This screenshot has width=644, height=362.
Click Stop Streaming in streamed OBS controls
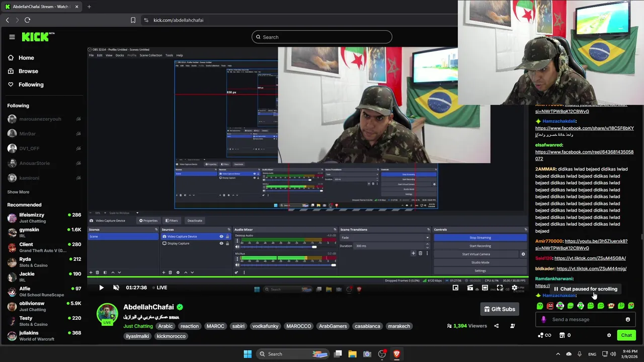(x=480, y=237)
